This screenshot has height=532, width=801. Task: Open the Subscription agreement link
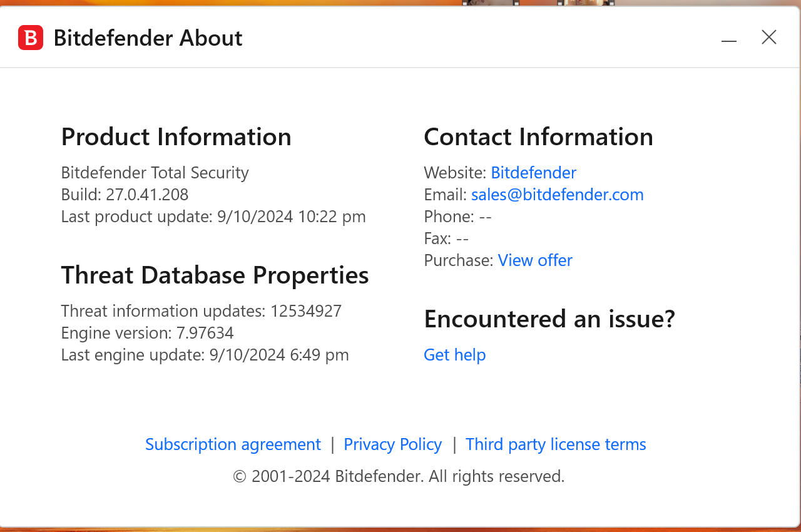[x=233, y=444]
